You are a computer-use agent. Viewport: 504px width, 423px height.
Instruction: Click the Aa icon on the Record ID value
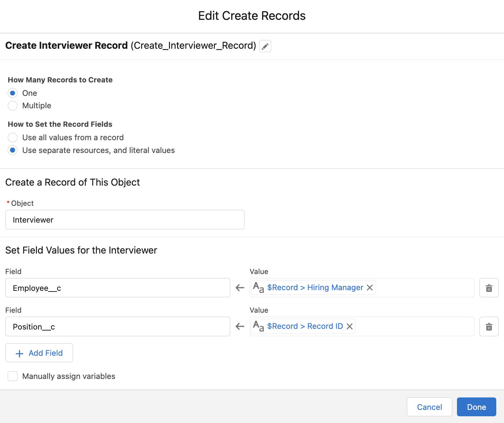[x=258, y=326]
